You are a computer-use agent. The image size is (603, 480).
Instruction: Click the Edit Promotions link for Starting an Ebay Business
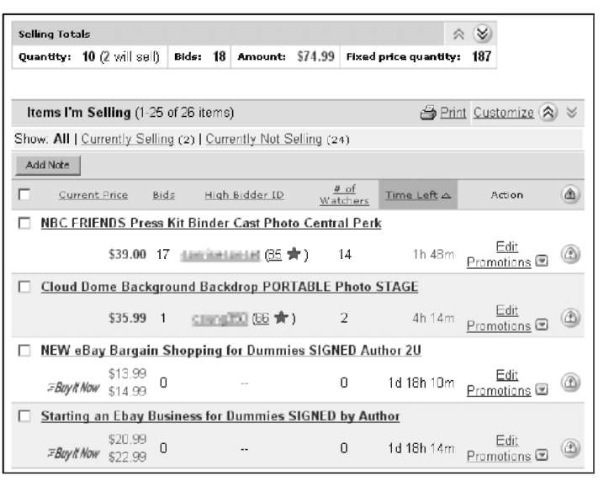pos(499,448)
